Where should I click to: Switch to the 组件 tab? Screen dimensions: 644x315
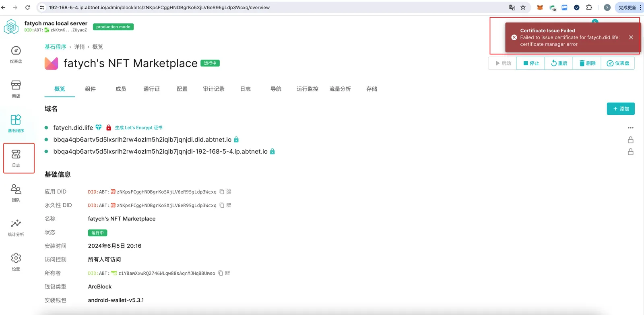click(x=90, y=89)
